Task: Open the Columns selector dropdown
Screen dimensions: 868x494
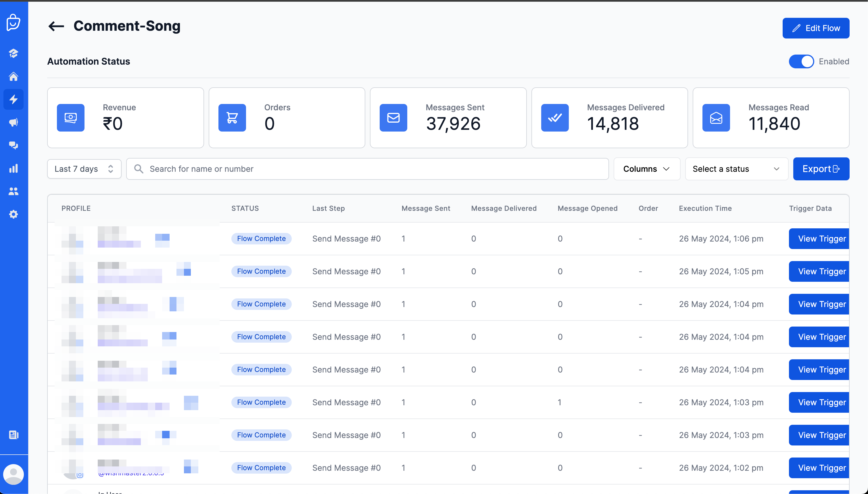Action: (x=646, y=169)
